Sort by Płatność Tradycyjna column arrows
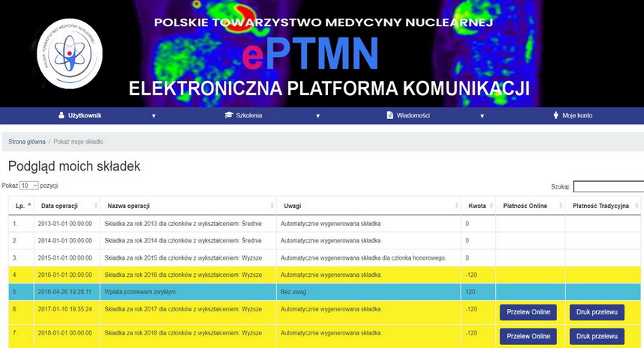The width and height of the screenshot is (644, 348). (x=637, y=206)
